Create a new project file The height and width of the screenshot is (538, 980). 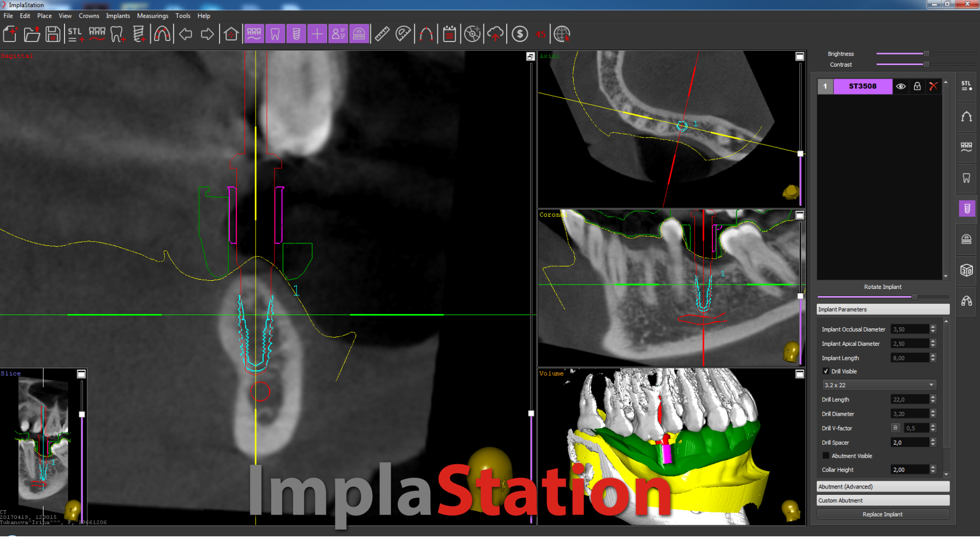pyautogui.click(x=10, y=34)
